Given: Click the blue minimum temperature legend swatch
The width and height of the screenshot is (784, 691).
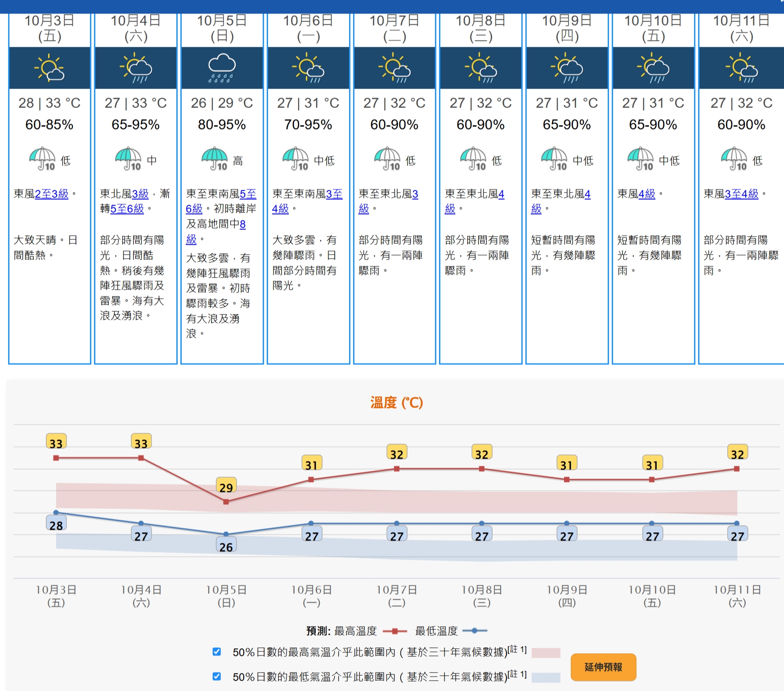Looking at the screenshot, I should (546, 677).
